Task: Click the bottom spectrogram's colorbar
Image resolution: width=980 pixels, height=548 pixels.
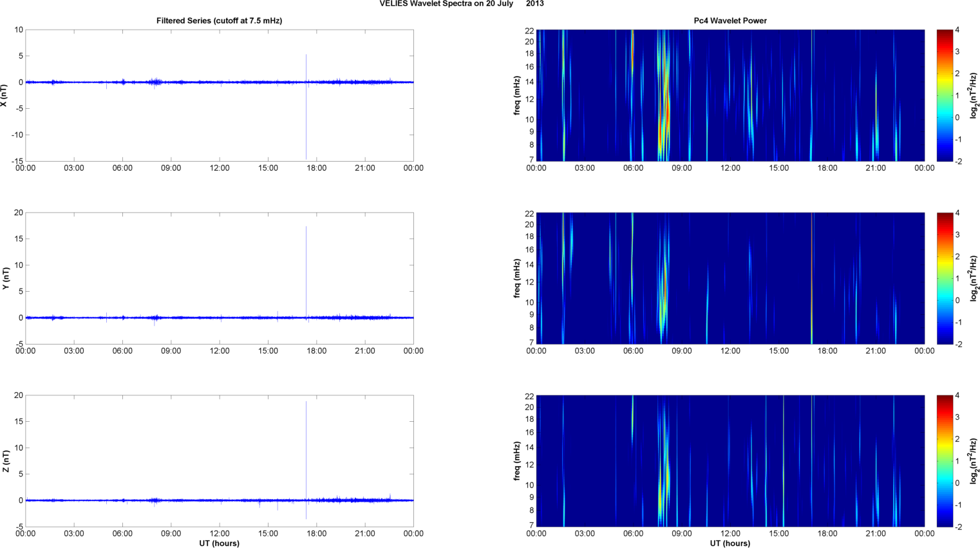Action: [x=944, y=461]
